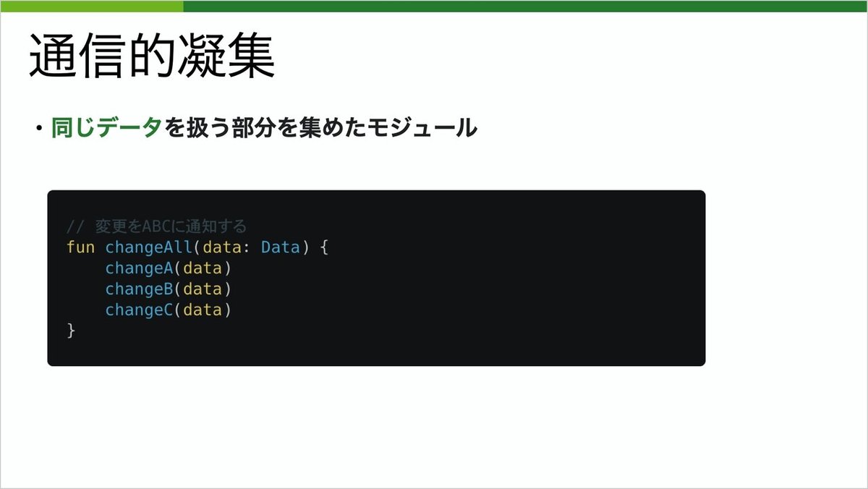Click the Data type annotation

click(280, 247)
